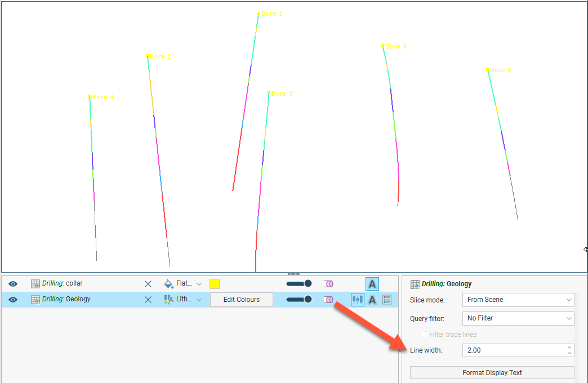This screenshot has height=383, width=588.
Task: Select the Drilling: Geology row label
Action: point(66,299)
